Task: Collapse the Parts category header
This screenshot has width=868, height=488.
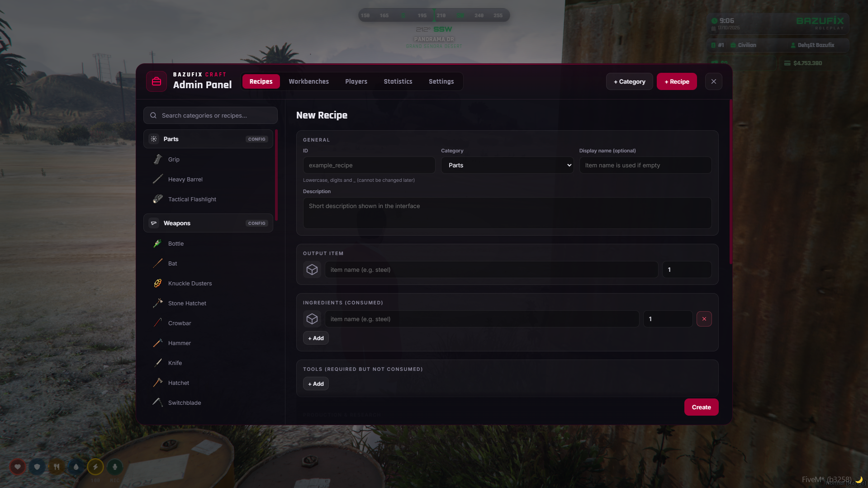Action: pos(208,139)
